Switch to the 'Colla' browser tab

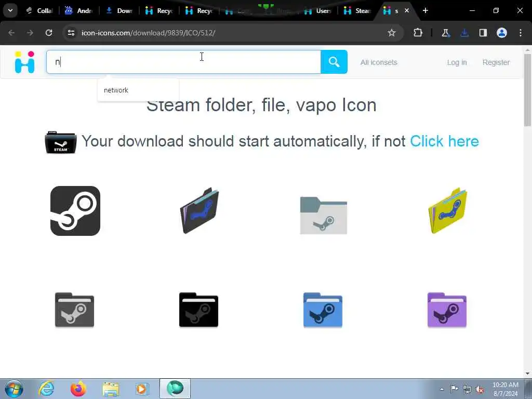pos(40,11)
